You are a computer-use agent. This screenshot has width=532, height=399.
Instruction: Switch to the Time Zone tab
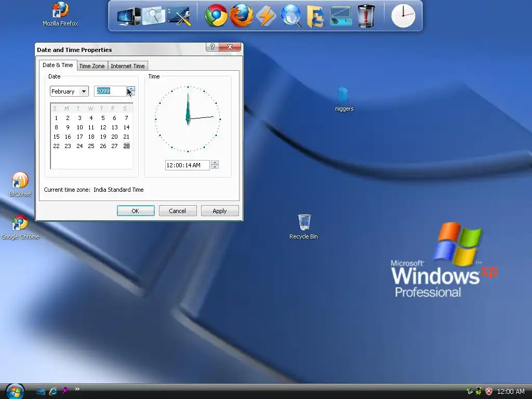pos(92,66)
